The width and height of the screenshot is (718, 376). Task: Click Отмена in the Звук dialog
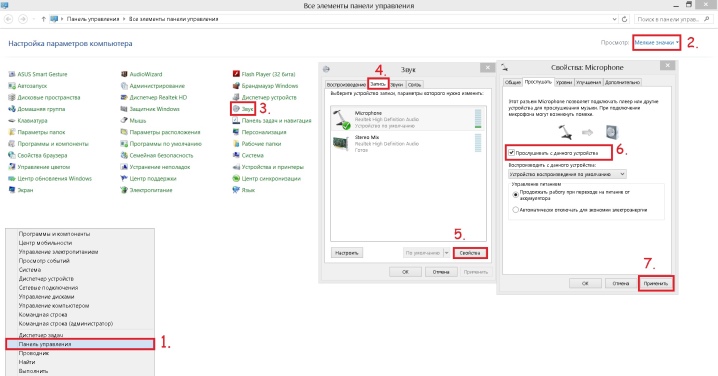pos(441,272)
